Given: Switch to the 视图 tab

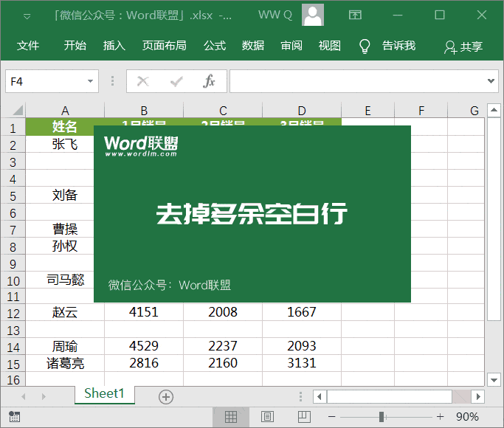Looking at the screenshot, I should coord(329,46).
